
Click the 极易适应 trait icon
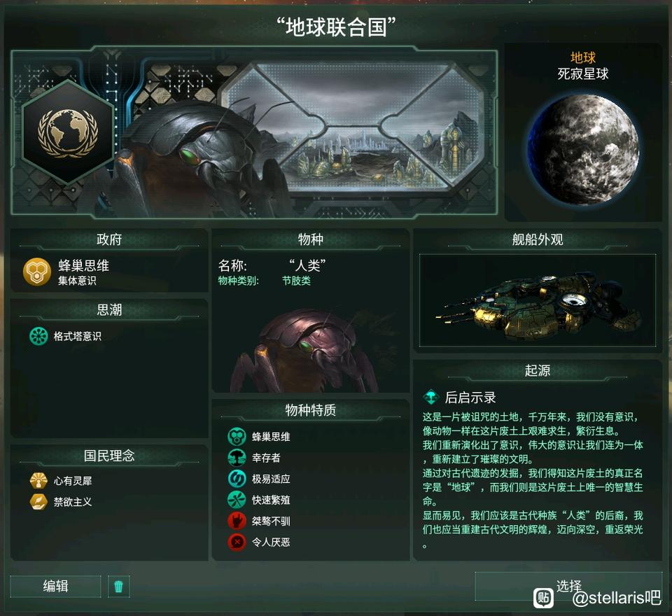pyautogui.click(x=237, y=479)
